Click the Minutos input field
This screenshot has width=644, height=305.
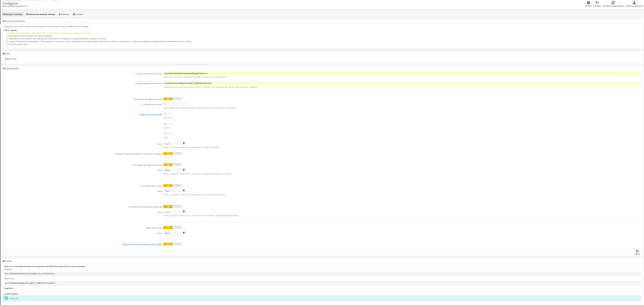168,114
